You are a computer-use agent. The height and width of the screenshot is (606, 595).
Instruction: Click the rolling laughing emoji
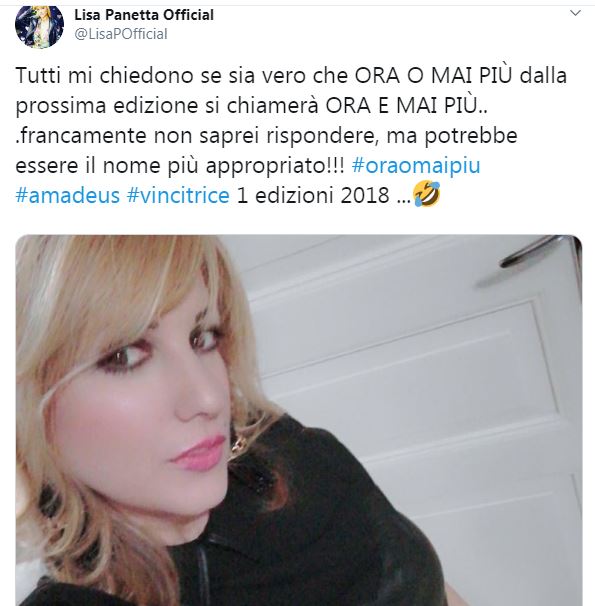point(427,194)
